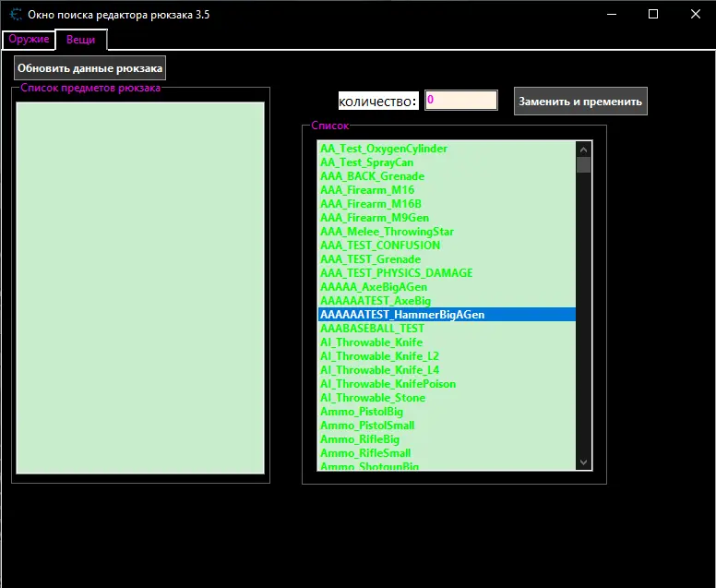The width and height of the screenshot is (716, 588).
Task: Switch to the Оружие tab
Action: 28,40
